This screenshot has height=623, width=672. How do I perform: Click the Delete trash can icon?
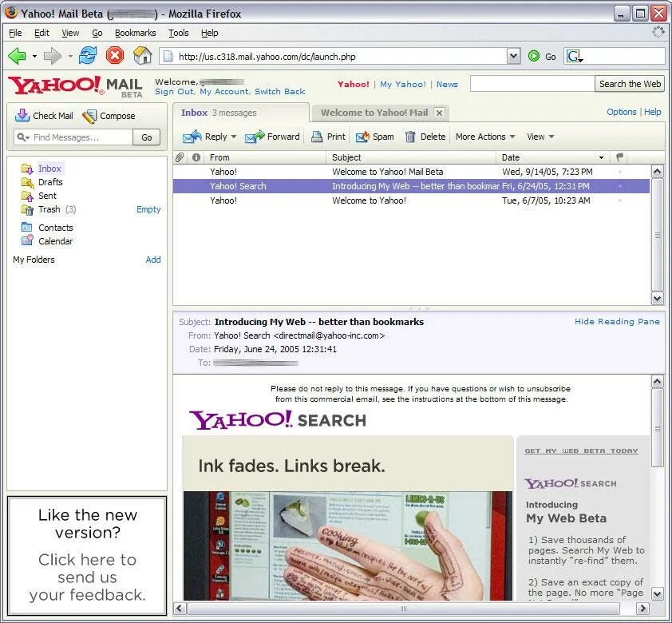coord(410,137)
